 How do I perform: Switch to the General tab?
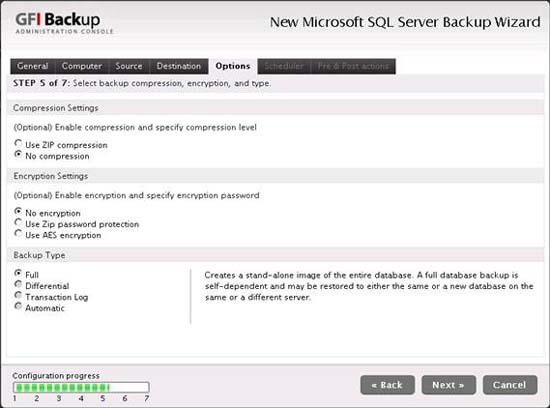tap(33, 66)
